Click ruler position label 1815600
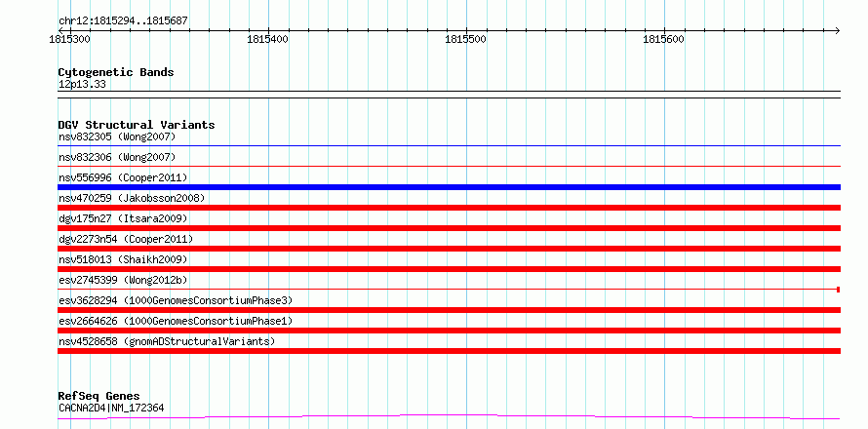Viewport: 868px width, 429px height. click(664, 39)
